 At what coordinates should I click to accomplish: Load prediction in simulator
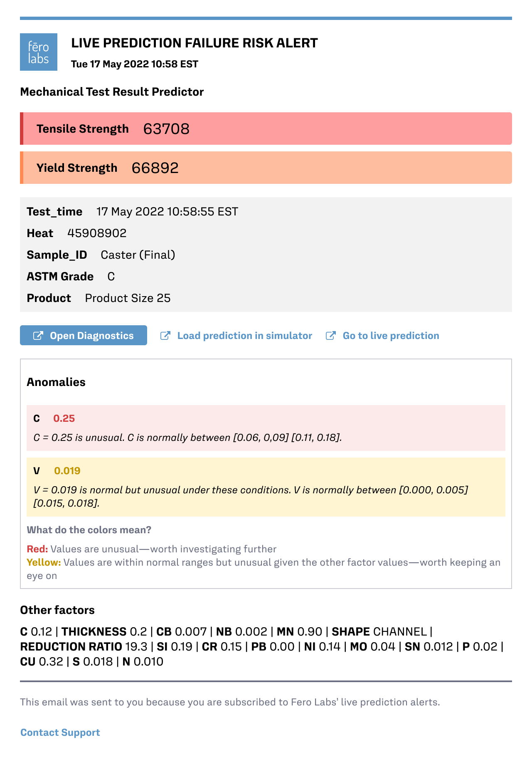[245, 336]
